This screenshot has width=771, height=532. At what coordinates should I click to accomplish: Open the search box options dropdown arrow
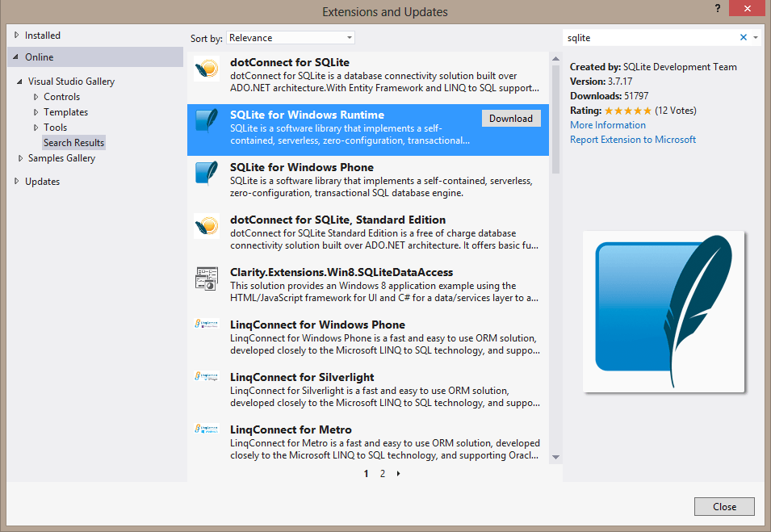coord(756,37)
